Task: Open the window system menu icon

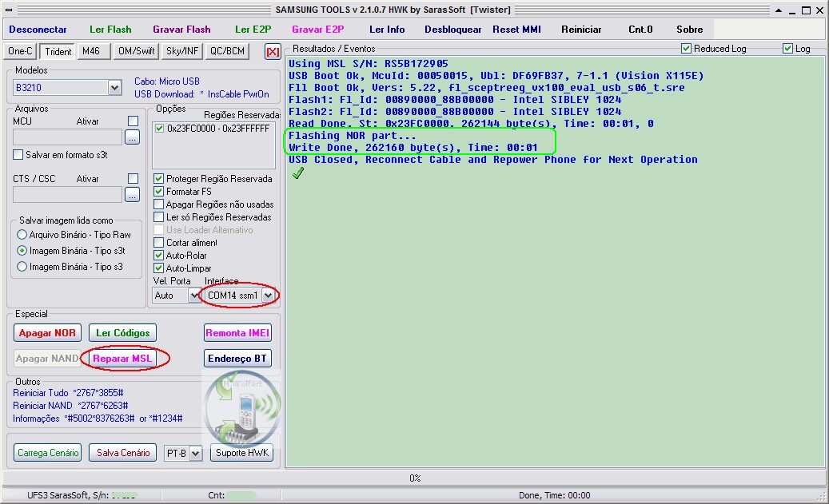Action: 9,10
